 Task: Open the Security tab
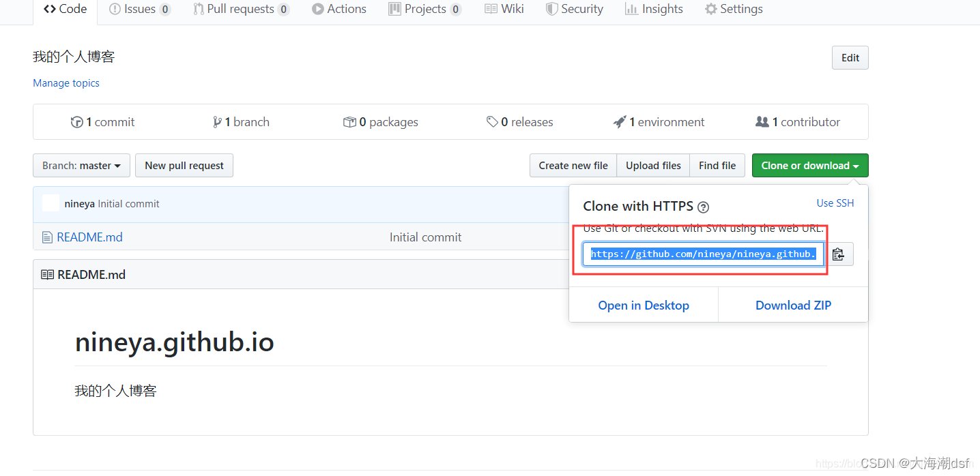tap(575, 9)
